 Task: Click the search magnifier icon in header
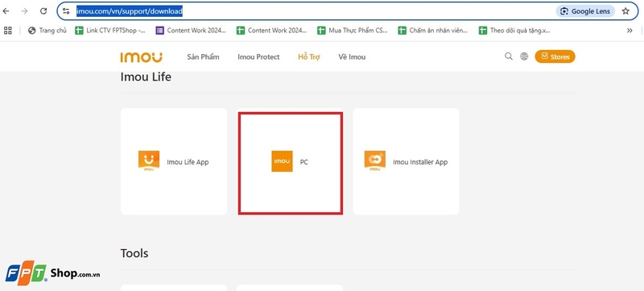tap(509, 56)
